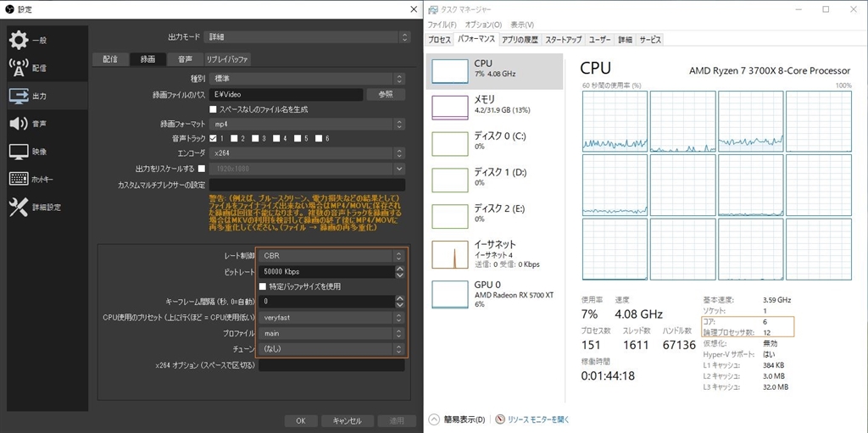Screen dimensions: 868x433
Task: Open 出力モード dropdown showing 詳細
Action: tap(307, 37)
